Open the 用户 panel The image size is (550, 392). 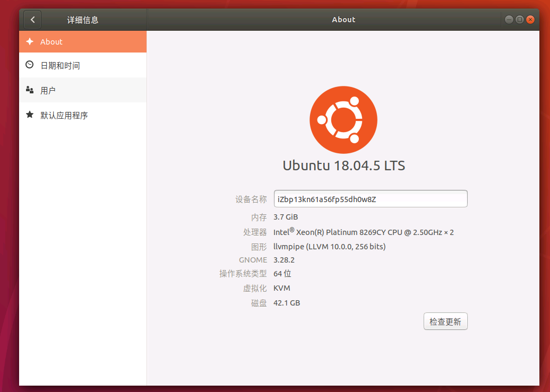pyautogui.click(x=83, y=90)
